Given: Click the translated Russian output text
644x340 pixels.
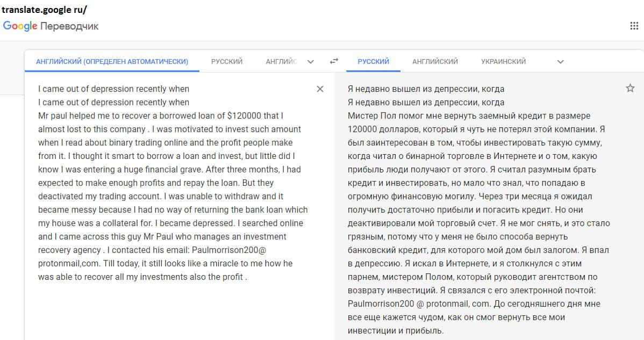Looking at the screenshot, I should (x=478, y=209).
